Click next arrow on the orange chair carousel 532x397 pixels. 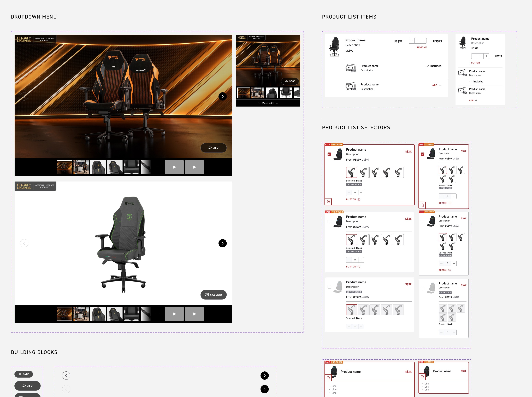click(222, 96)
